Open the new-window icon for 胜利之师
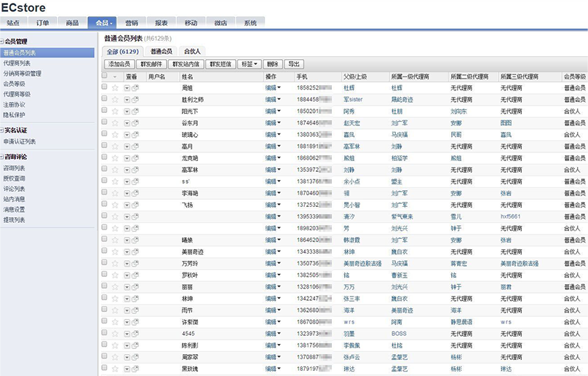Image resolution: width=588 pixels, height=376 pixels. point(135,99)
